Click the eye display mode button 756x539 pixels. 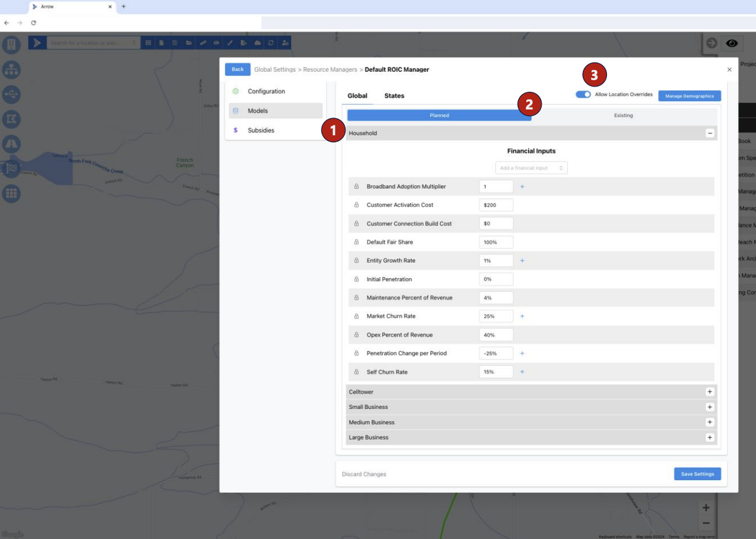click(732, 44)
